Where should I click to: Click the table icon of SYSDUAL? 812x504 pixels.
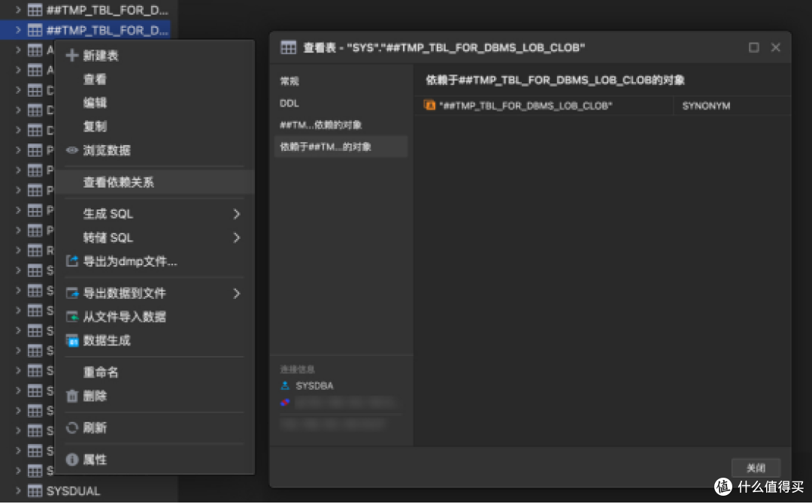click(35, 490)
